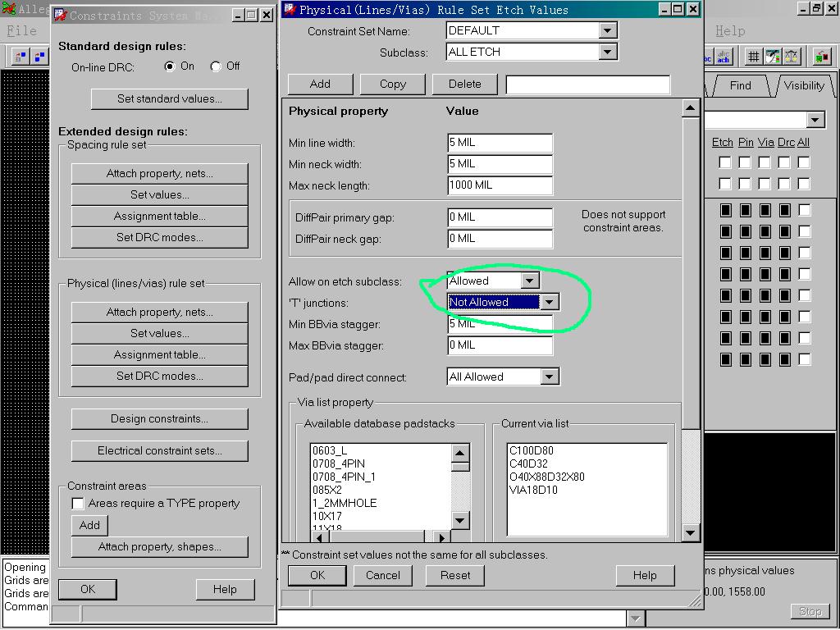840x630 pixels.
Task: Open the Visibility panel view dropdown
Action: pos(815,120)
